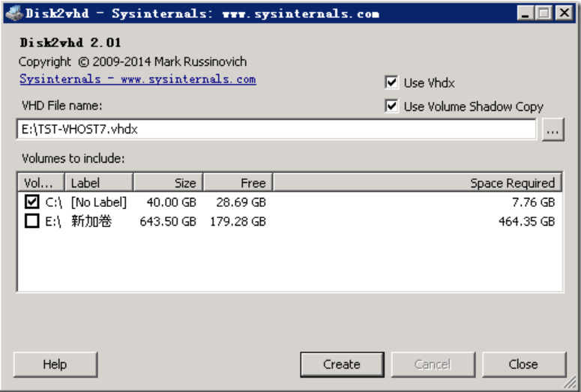Screen dimensions: 581x392
Task: Click the 464.35 GB space required value
Action: pyautogui.click(x=527, y=222)
